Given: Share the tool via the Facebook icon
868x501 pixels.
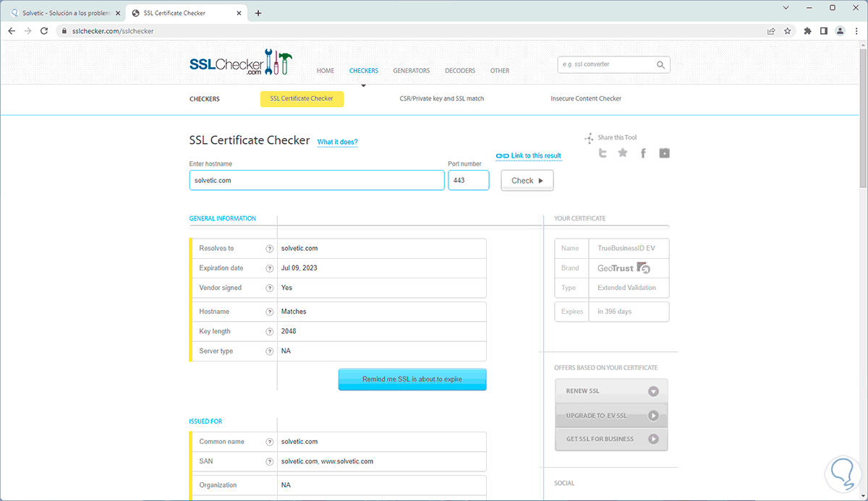Looking at the screenshot, I should click(x=644, y=153).
